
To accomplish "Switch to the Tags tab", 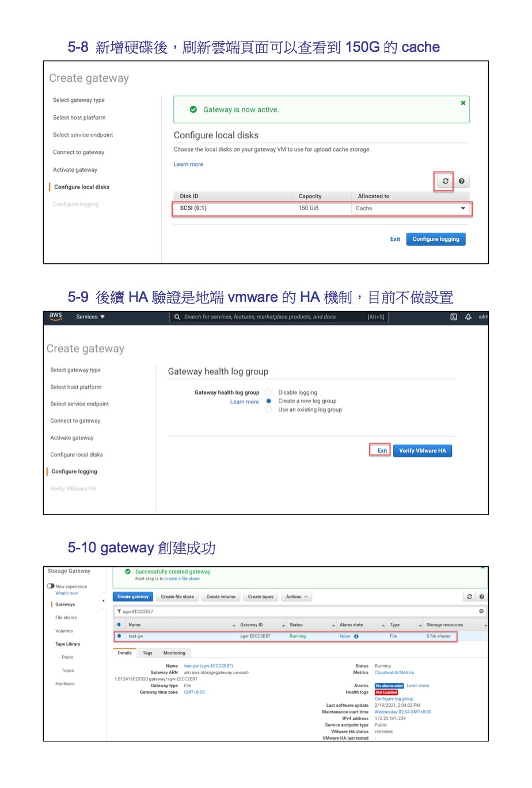I will 147,653.
